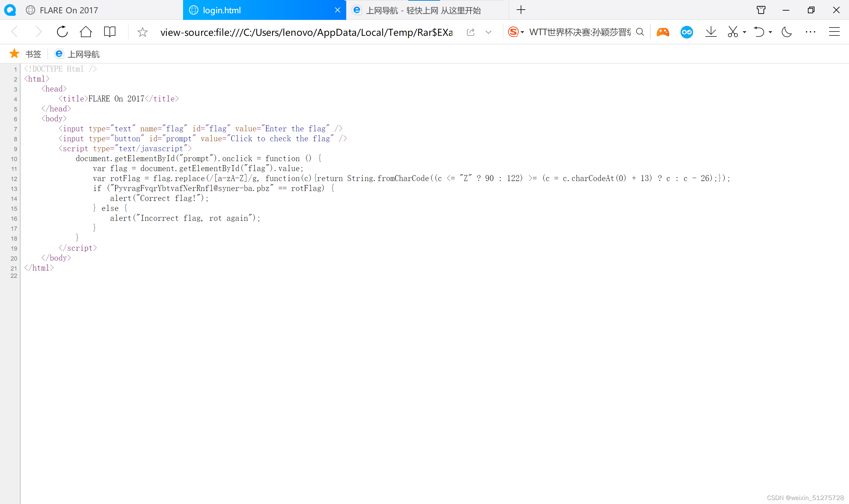This screenshot has height=504, width=849.
Task: Open the blue infinity extension icon
Action: pyautogui.click(x=687, y=32)
